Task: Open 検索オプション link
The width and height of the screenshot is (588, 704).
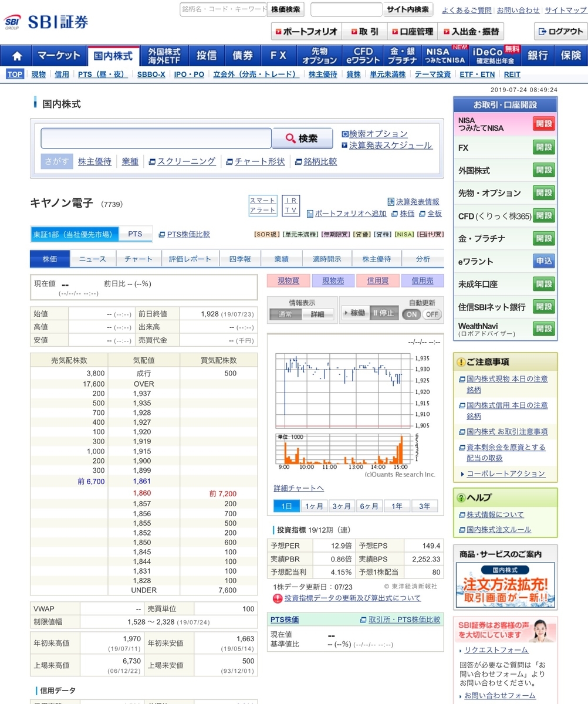Action: 375,134
